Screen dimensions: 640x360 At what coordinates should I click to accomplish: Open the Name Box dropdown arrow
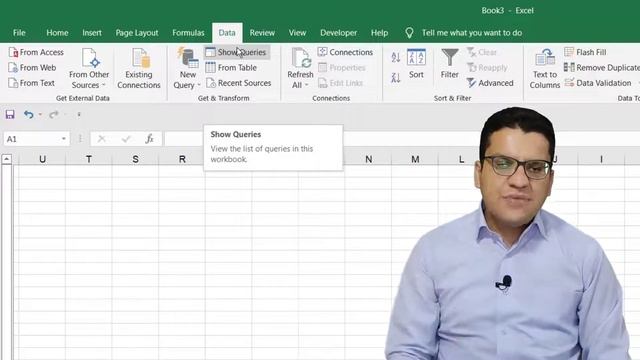tap(64, 139)
